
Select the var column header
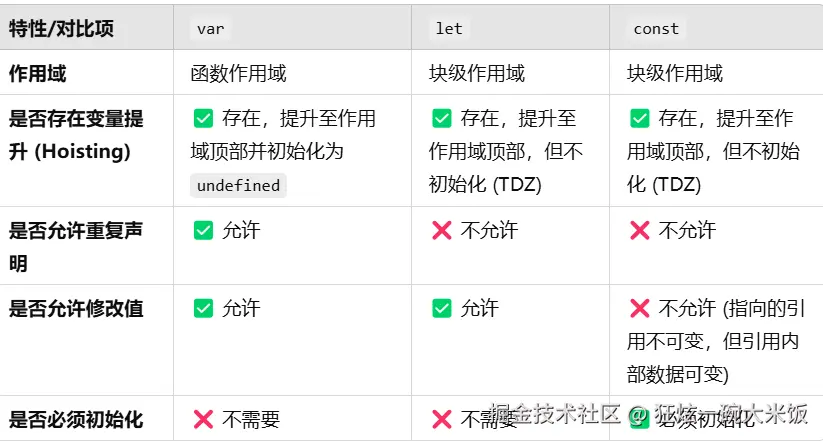211,29
